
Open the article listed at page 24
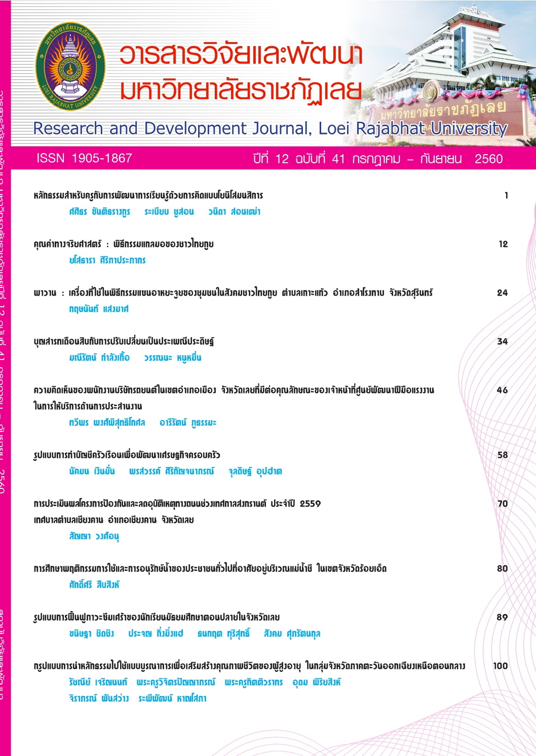[233, 293]
